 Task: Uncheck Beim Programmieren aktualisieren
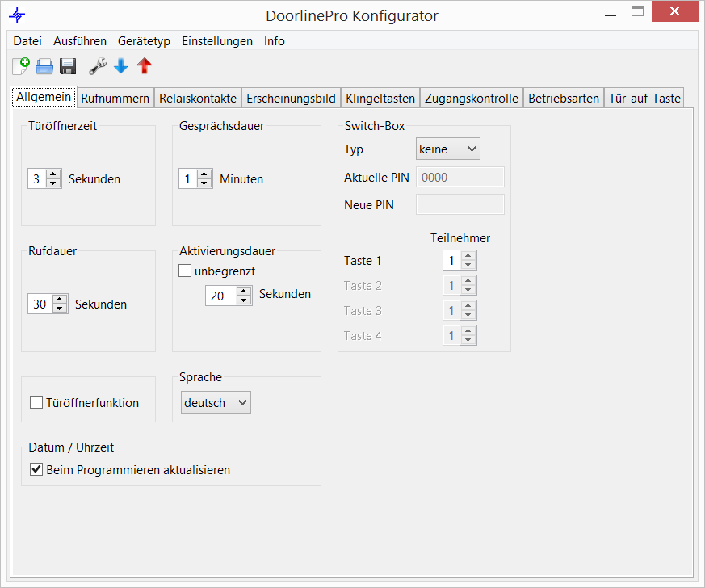coord(36,469)
